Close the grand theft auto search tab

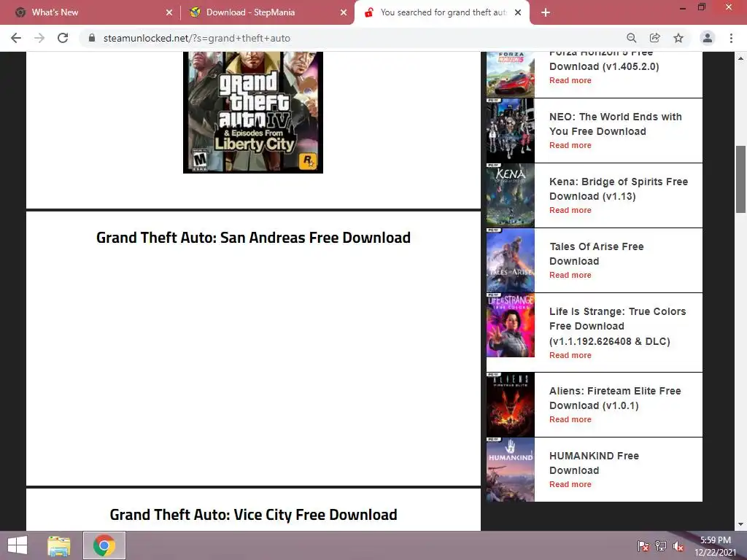(518, 12)
